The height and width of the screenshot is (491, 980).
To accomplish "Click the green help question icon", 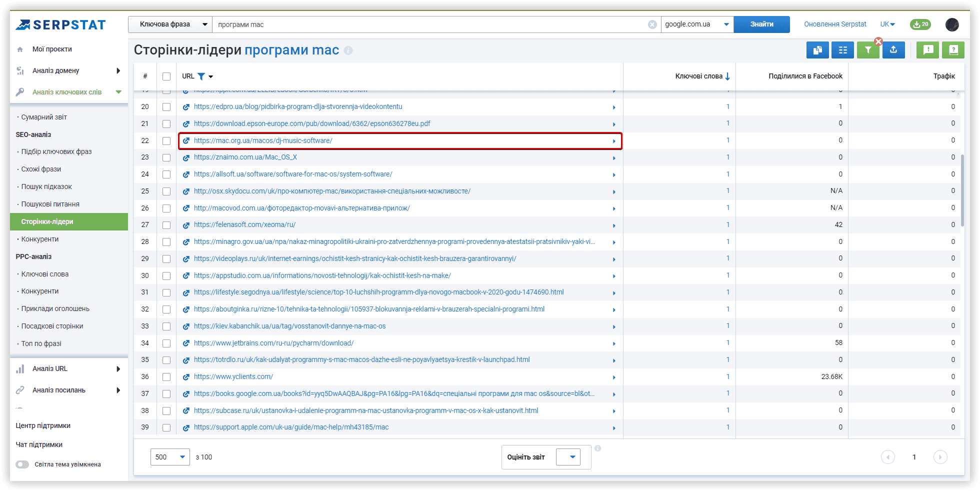I will point(953,50).
